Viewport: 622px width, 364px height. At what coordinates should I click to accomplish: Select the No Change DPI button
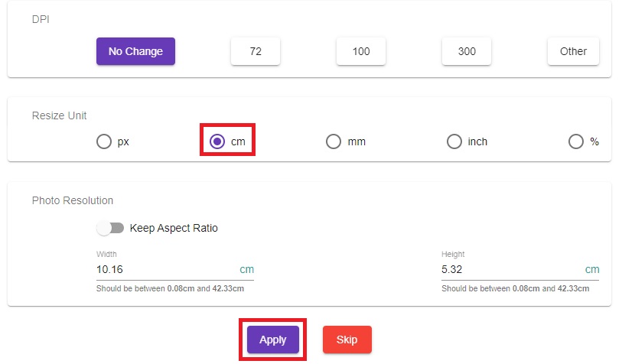click(135, 51)
